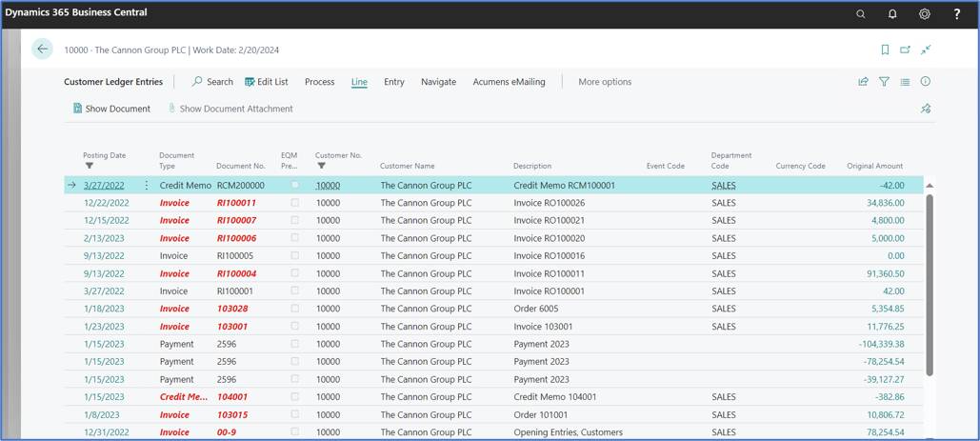Click the Show Document icon
This screenshot has width=980, height=441.
point(77,108)
